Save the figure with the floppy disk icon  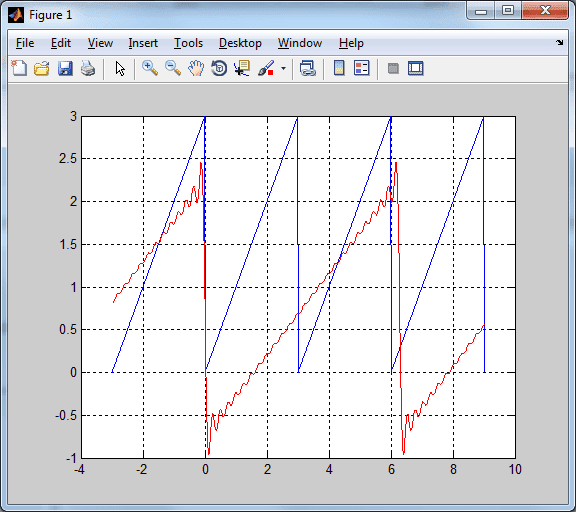(x=65, y=68)
